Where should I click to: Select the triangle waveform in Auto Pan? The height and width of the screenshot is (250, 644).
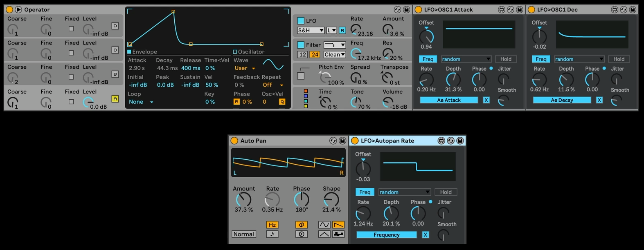tap(324, 234)
